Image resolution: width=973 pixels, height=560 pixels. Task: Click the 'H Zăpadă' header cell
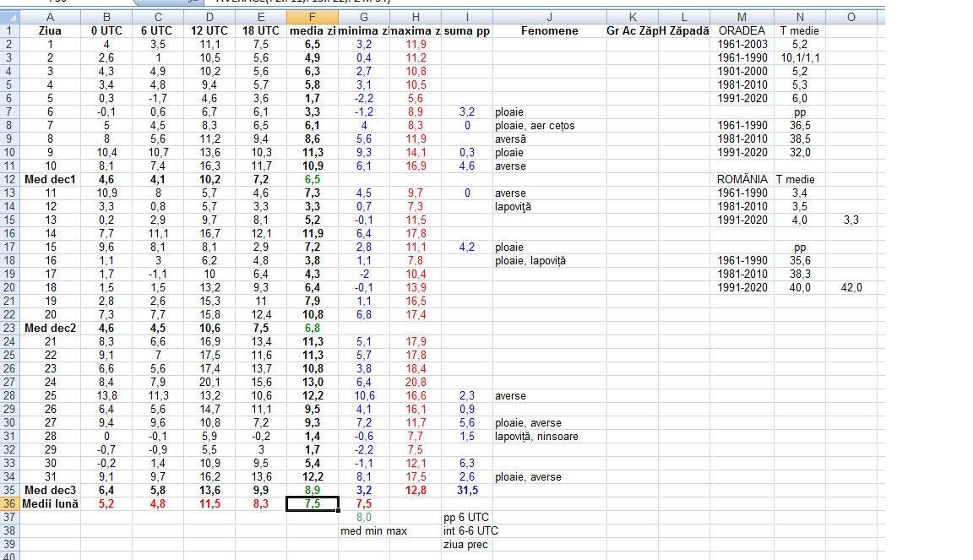tap(684, 31)
